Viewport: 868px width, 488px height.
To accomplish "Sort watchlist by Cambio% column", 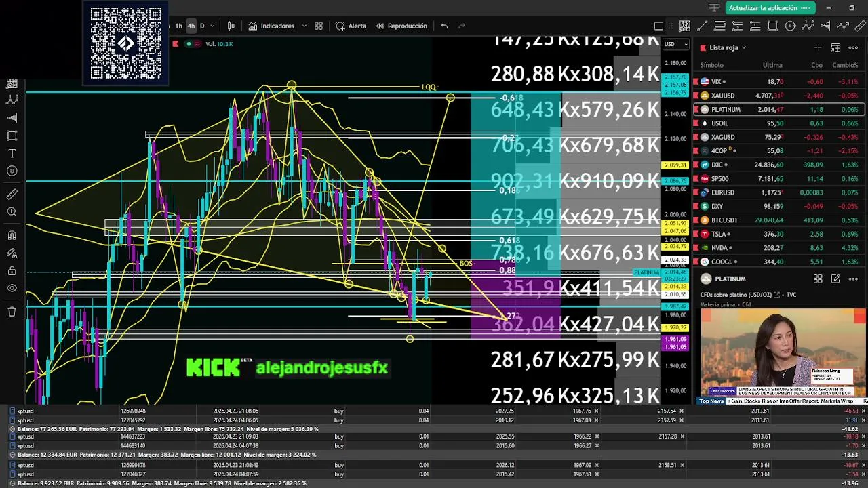I will click(845, 65).
